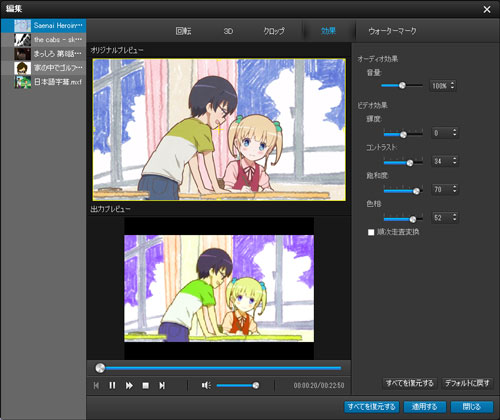The image size is (500, 420).
Task: Click the デフォルトに戻す button
Action: pyautogui.click(x=467, y=383)
